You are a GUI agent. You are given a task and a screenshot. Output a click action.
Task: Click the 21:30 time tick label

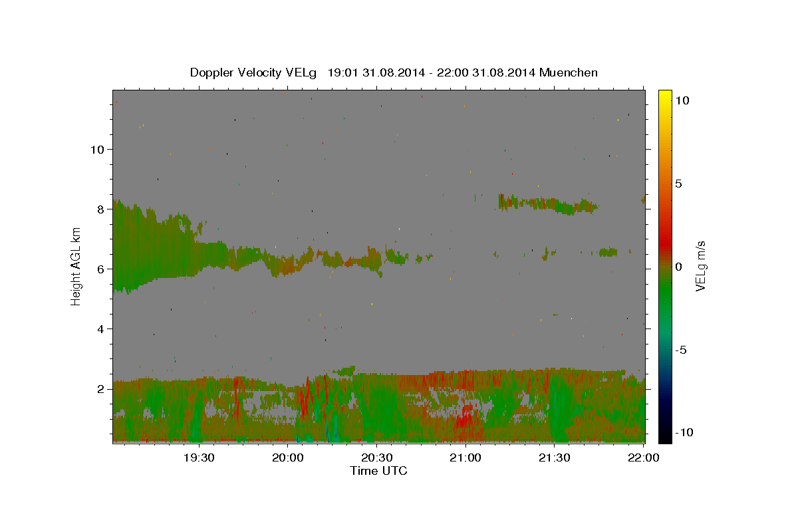click(554, 458)
